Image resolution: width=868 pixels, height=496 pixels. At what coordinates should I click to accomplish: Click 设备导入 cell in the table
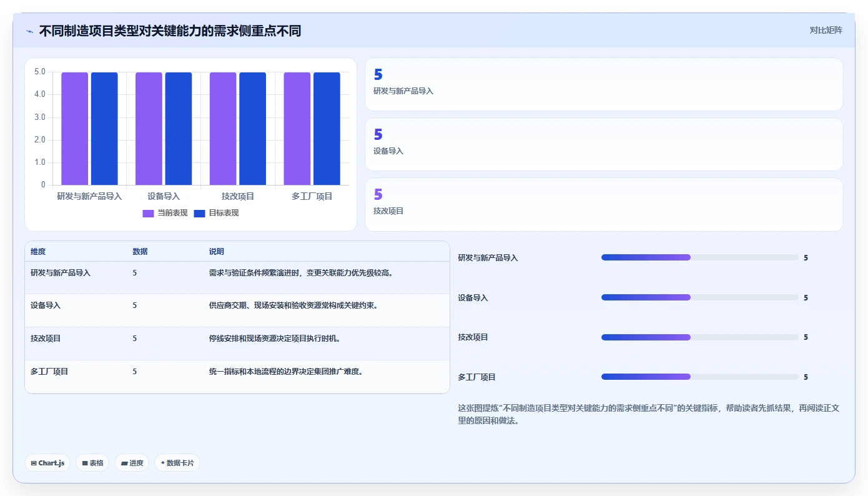coord(46,305)
